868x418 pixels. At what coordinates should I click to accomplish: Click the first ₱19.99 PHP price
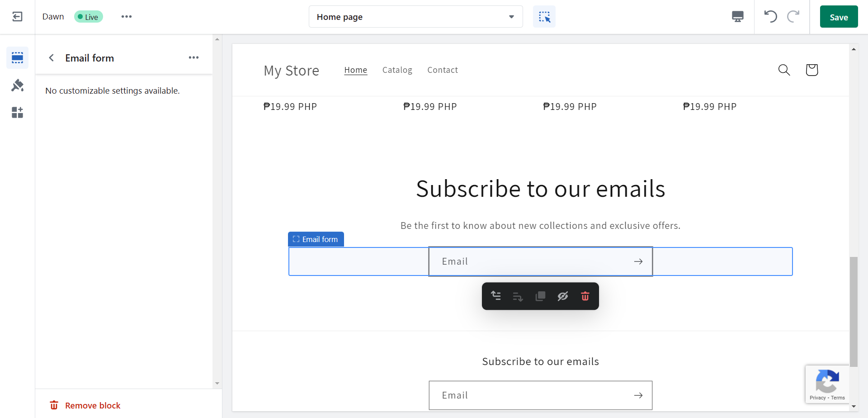point(290,107)
